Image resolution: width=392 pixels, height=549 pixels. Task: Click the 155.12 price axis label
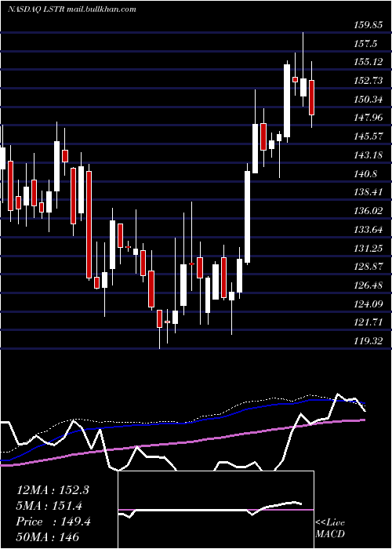[x=368, y=62]
